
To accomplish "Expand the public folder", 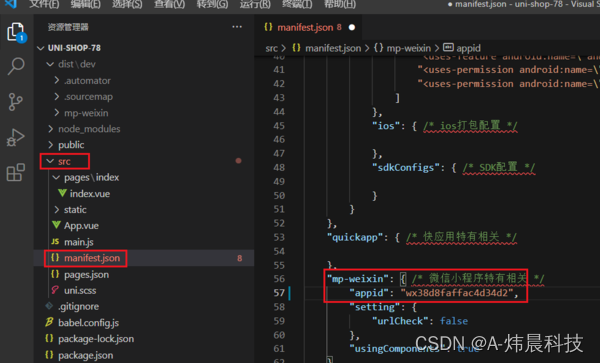I will click(51, 145).
